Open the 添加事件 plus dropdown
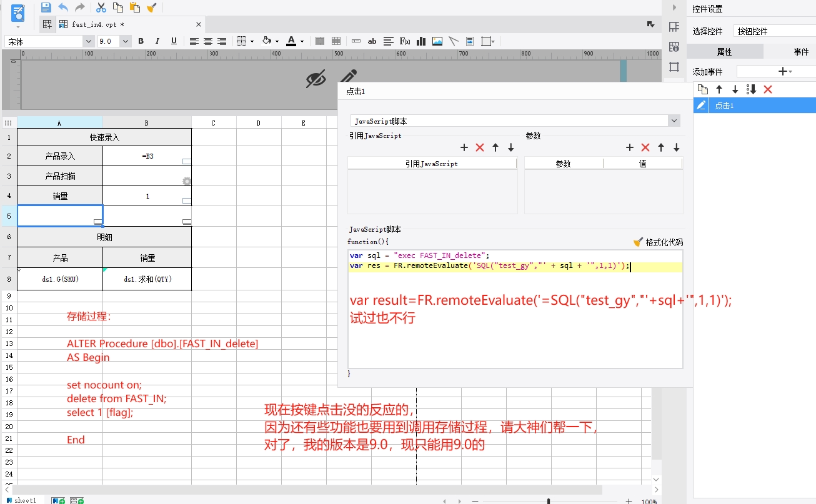The height and width of the screenshot is (504, 816). (784, 72)
